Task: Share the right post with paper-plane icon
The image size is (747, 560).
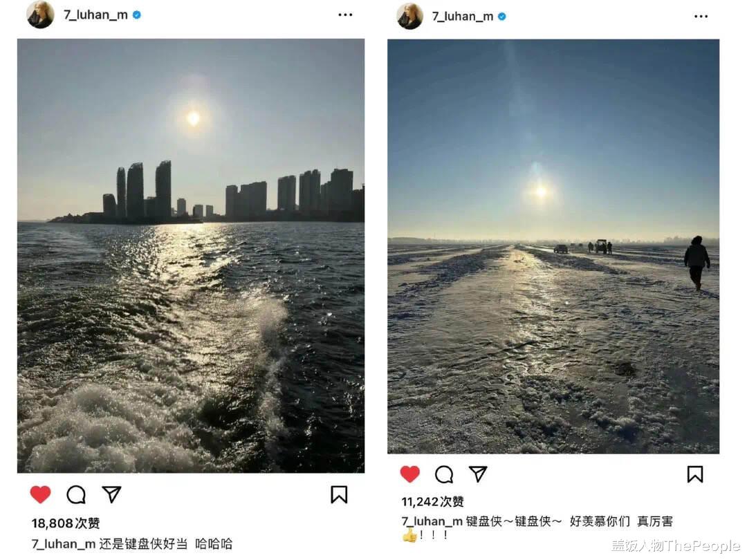Action: [478, 474]
